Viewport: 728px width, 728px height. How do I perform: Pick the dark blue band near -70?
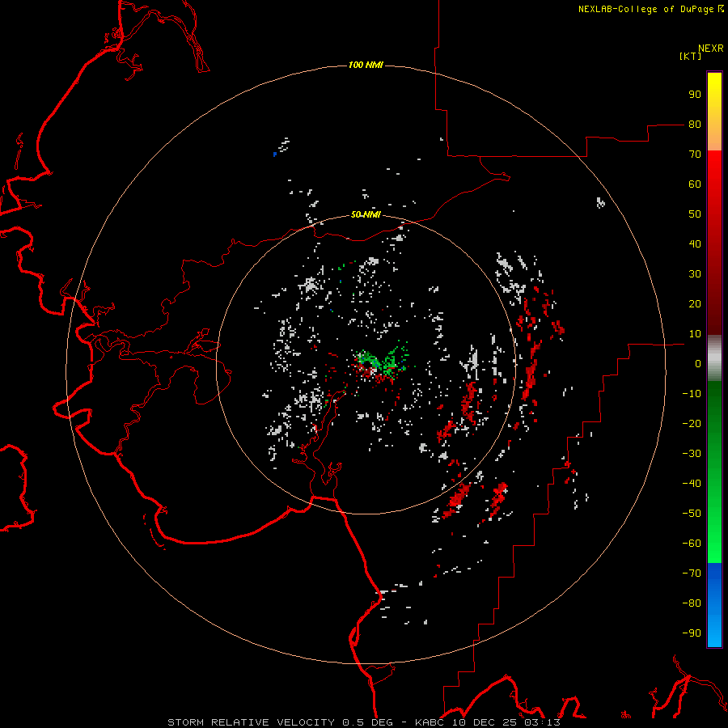click(714, 572)
